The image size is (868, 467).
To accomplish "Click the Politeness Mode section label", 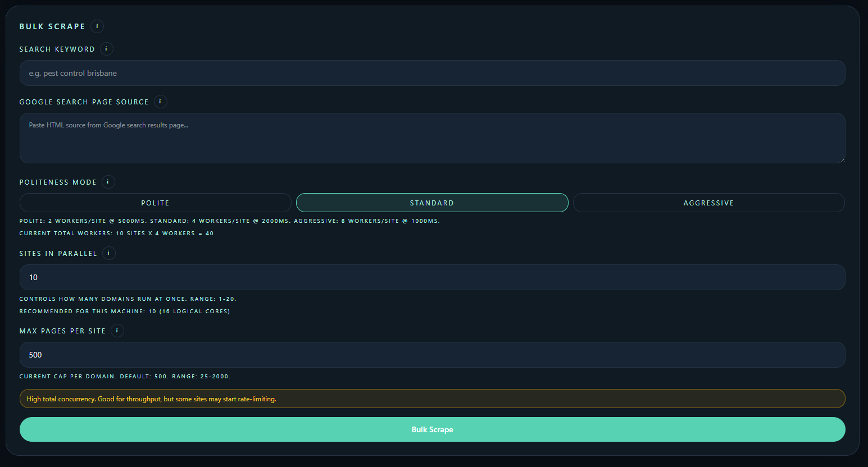I will tap(58, 182).
